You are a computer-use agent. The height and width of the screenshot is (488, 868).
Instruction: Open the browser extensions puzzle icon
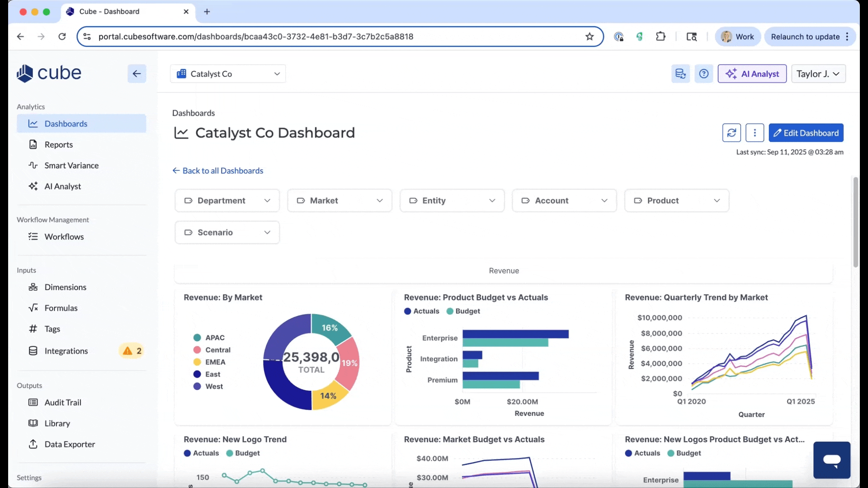click(x=660, y=37)
